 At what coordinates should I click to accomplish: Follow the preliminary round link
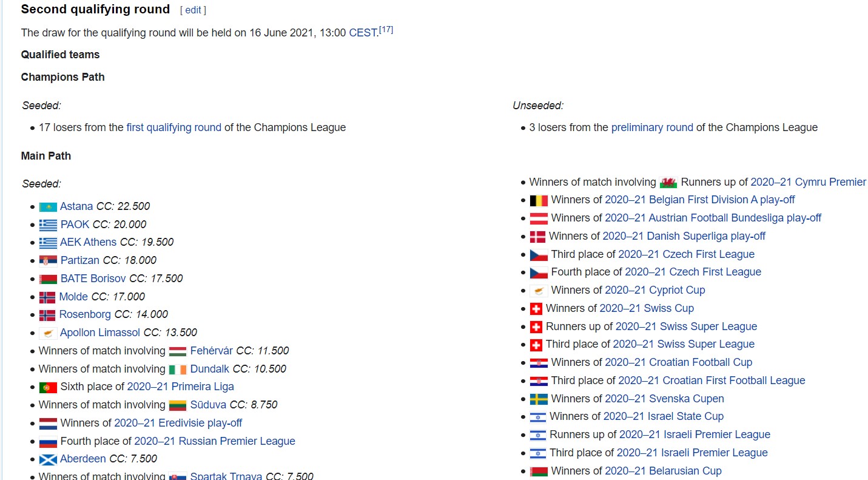[652, 127]
